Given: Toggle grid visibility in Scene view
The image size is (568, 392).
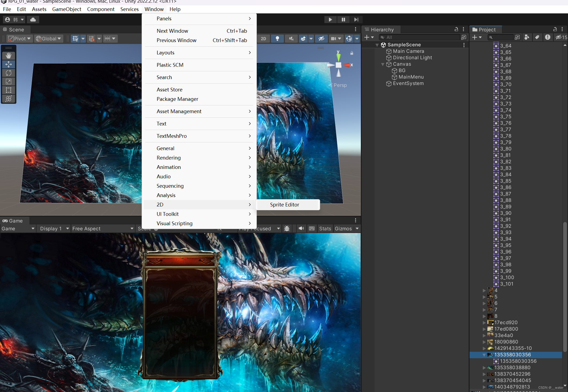Looking at the screenshot, I should point(75,39).
